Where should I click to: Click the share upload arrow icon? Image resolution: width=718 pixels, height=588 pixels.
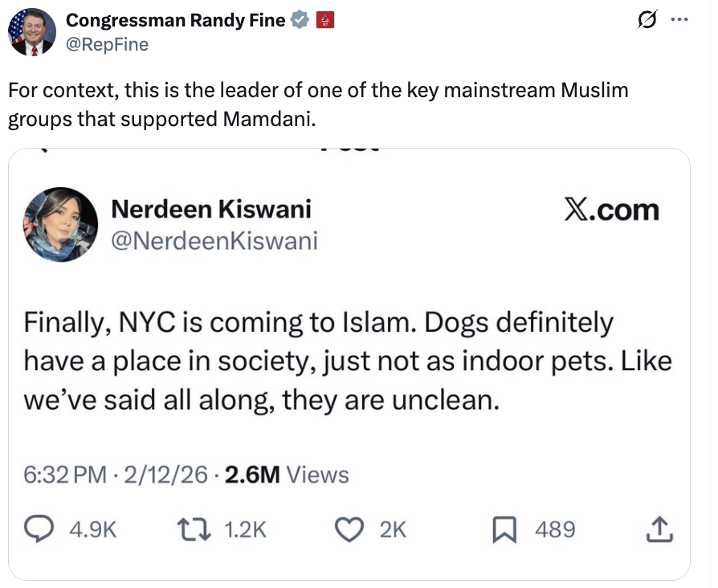tap(658, 529)
